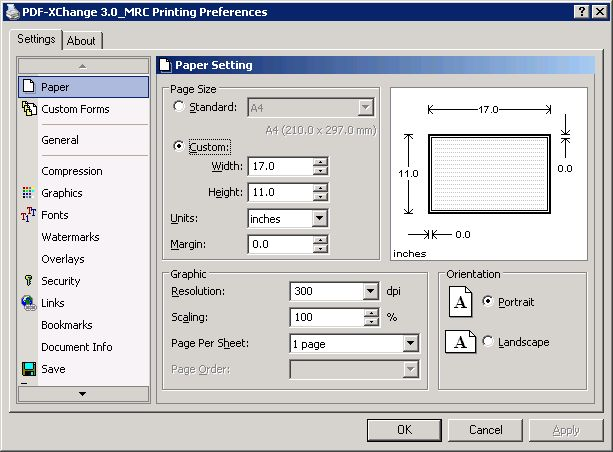Switch to the Settings tab
Viewport: 613px width, 452px height.
coord(36,39)
